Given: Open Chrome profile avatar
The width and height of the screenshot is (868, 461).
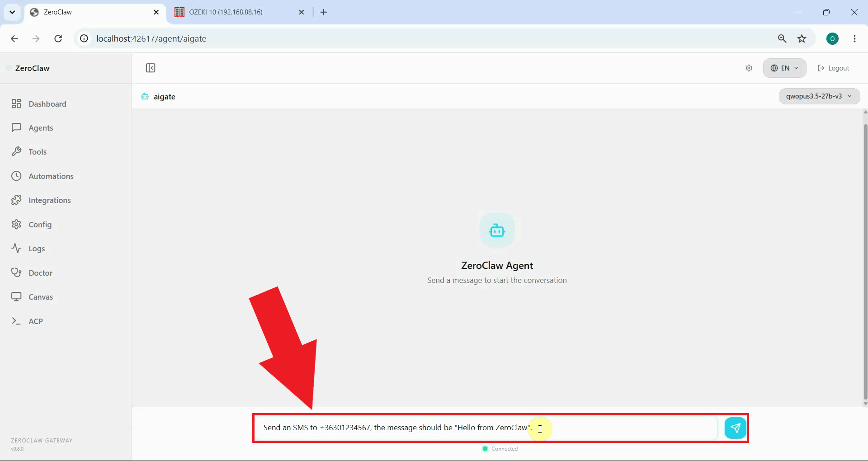Looking at the screenshot, I should point(832,38).
